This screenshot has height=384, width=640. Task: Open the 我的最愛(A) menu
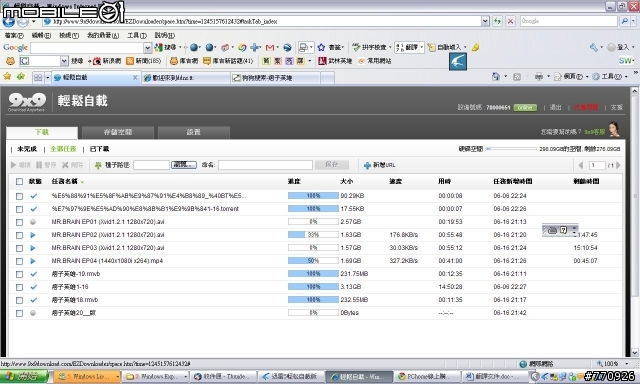[x=103, y=36]
